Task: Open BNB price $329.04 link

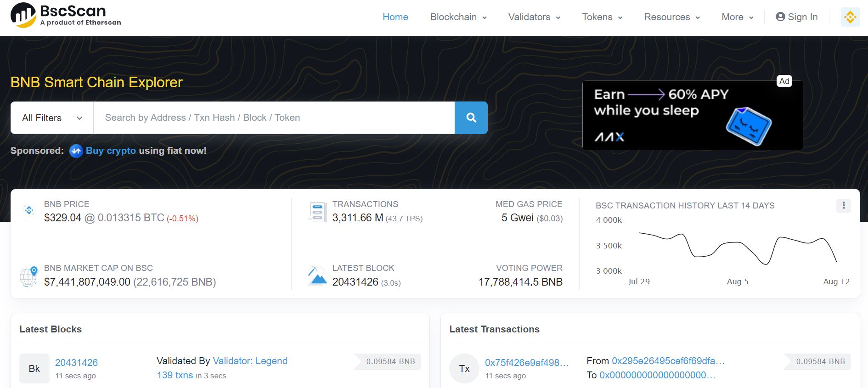Action: 62,218
